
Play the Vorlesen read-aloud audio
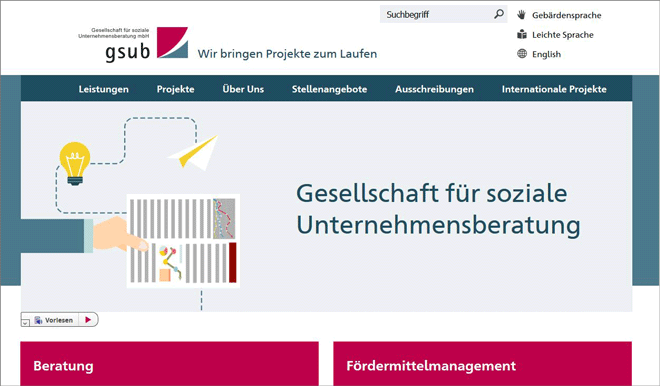tap(88, 320)
